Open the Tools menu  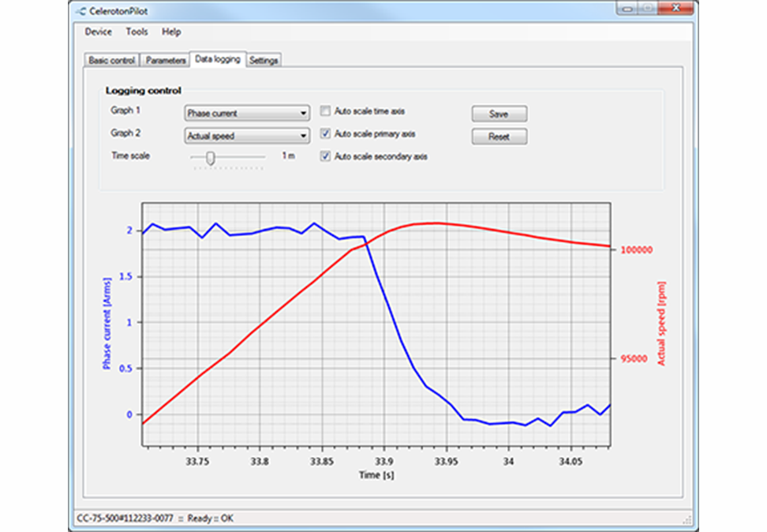pyautogui.click(x=137, y=32)
